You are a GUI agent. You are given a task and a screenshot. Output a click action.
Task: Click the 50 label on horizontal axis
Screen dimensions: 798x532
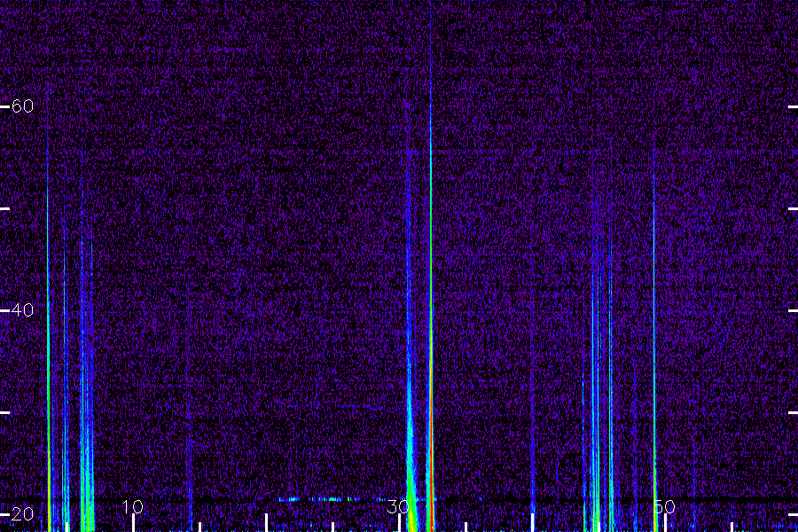click(x=664, y=506)
